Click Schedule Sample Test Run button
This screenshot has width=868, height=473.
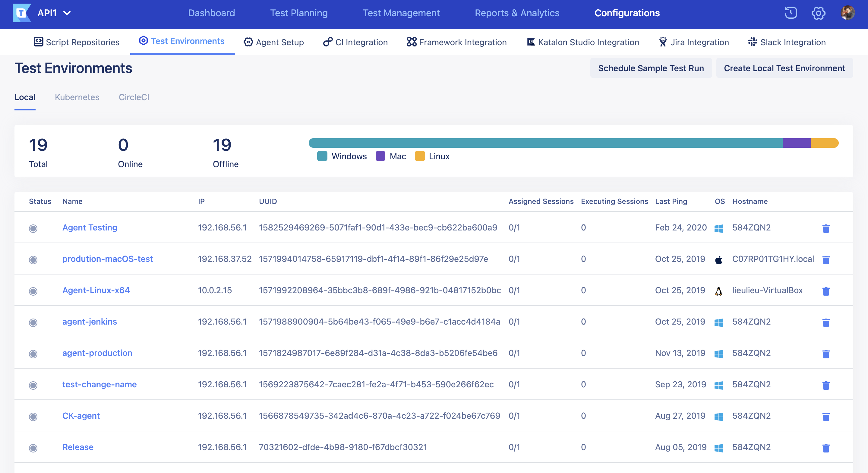(651, 68)
